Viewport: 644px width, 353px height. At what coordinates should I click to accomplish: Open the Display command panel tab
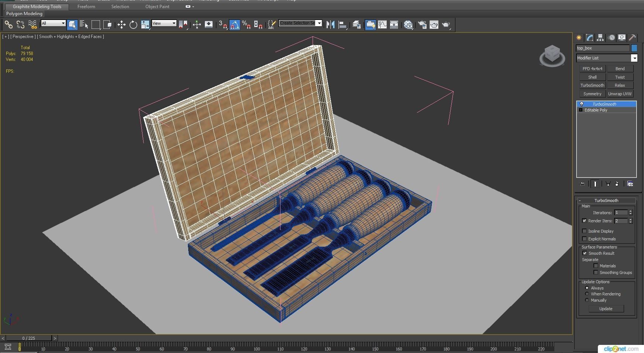(x=622, y=38)
